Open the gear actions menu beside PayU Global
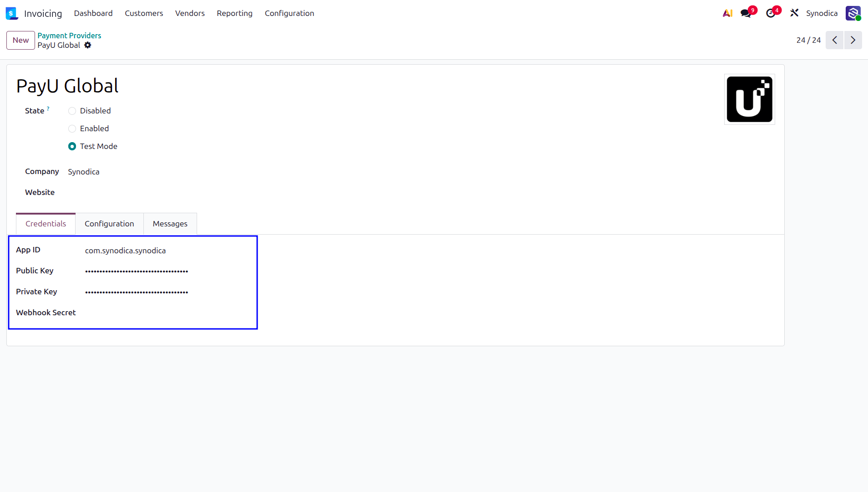Image resolution: width=868 pixels, height=492 pixels. point(88,45)
